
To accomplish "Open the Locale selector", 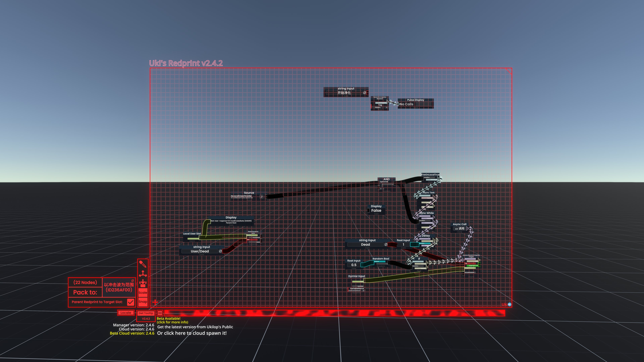I will click(x=126, y=313).
